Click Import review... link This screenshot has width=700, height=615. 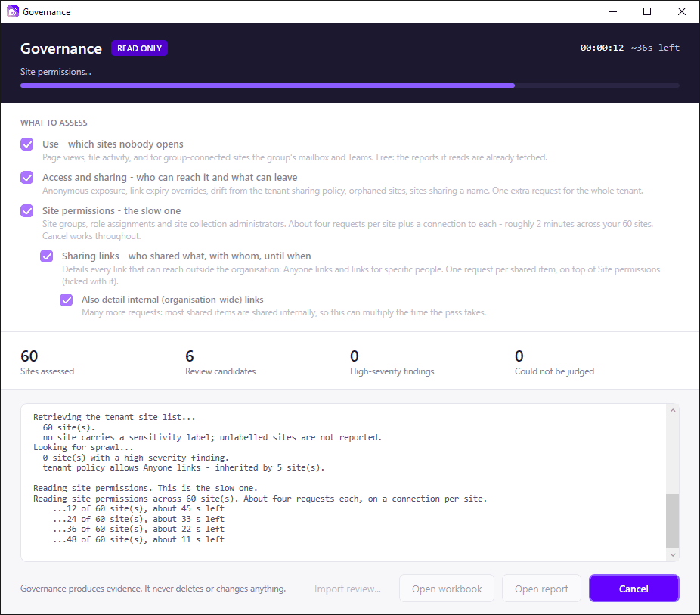(x=347, y=589)
